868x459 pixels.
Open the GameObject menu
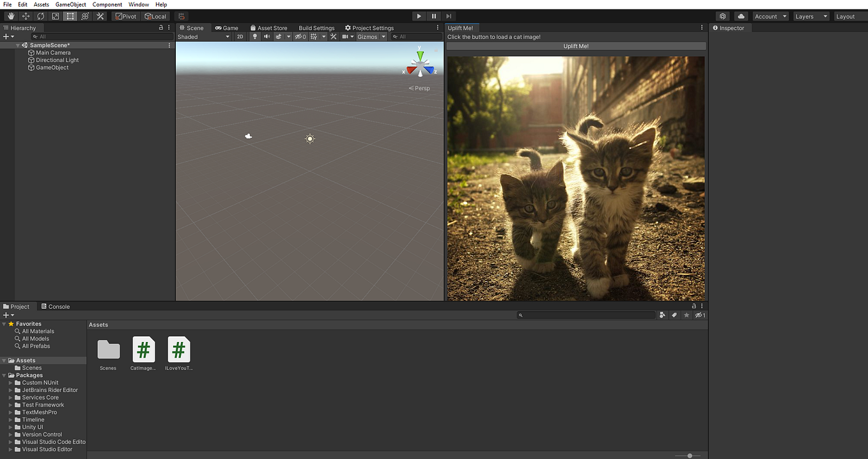coord(70,4)
